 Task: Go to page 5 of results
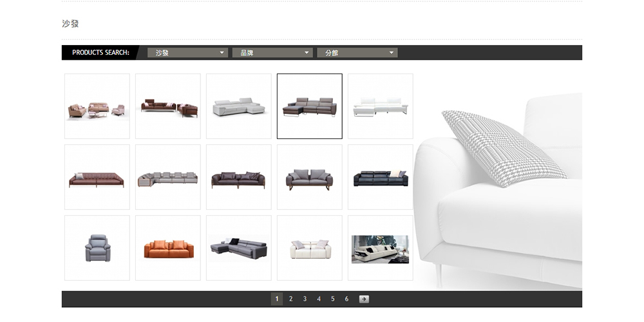click(333, 299)
